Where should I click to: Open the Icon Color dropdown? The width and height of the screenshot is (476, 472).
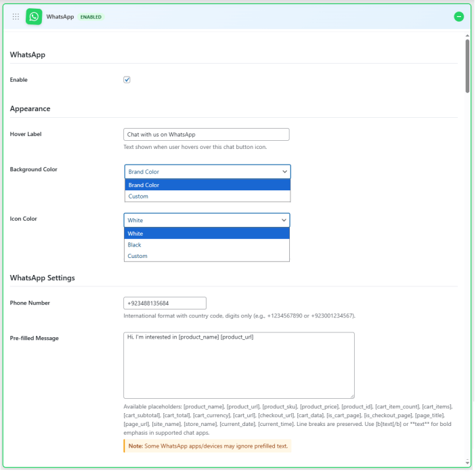(207, 221)
